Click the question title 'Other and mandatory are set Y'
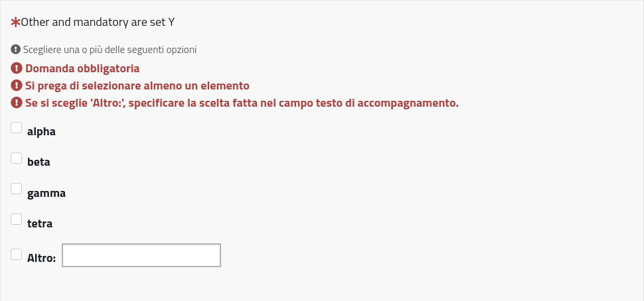644x301 pixels. [x=98, y=23]
